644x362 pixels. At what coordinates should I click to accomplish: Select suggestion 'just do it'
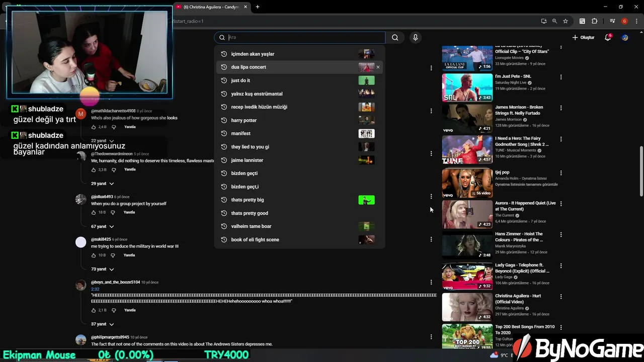(x=299, y=80)
